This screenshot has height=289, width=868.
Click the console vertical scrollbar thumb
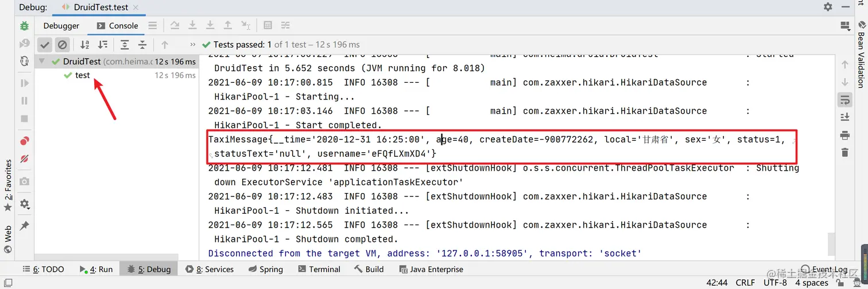coord(832,244)
